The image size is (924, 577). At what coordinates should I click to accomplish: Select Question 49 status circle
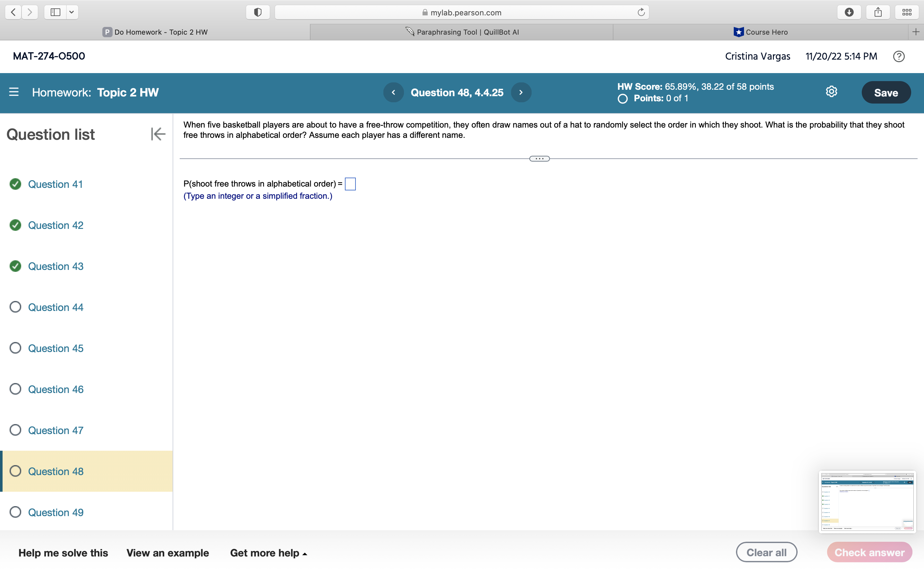tap(15, 512)
